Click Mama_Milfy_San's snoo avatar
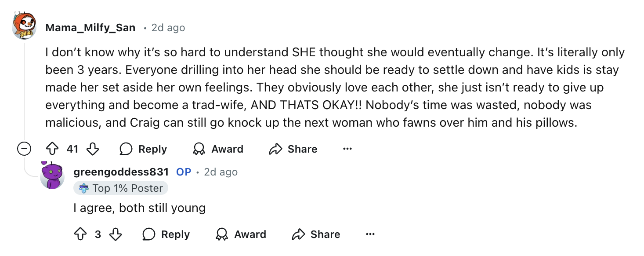The image size is (644, 256). 24,26
